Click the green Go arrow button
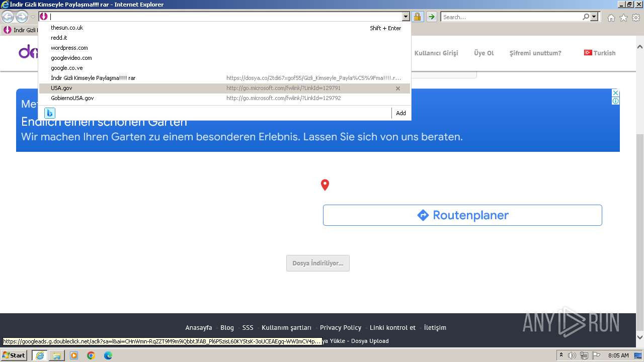The image size is (644, 362). tap(432, 17)
